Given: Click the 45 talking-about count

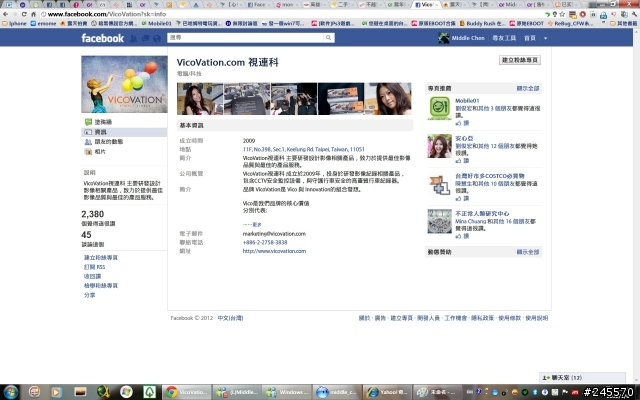Looking at the screenshot, I should pyautogui.click(x=86, y=235).
